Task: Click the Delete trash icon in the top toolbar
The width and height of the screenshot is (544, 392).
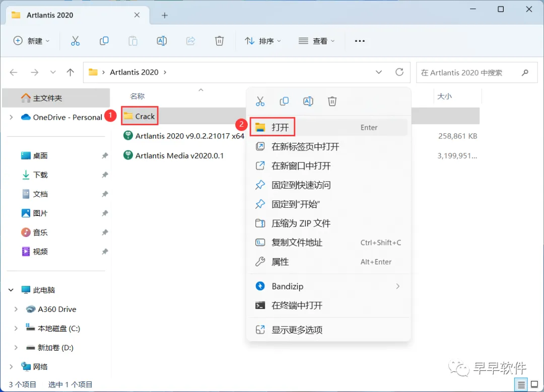Action: click(219, 41)
